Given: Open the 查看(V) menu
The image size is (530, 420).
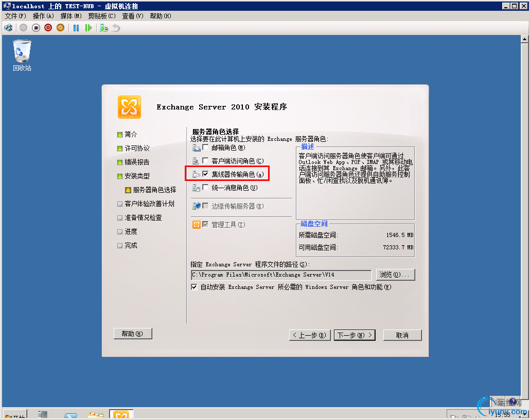Looking at the screenshot, I should (x=133, y=16).
